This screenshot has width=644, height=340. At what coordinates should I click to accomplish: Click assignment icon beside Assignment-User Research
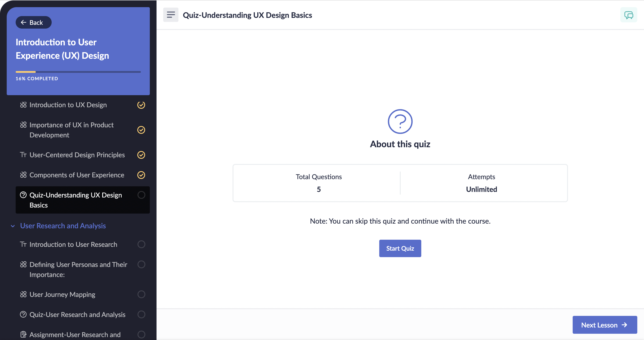click(23, 334)
